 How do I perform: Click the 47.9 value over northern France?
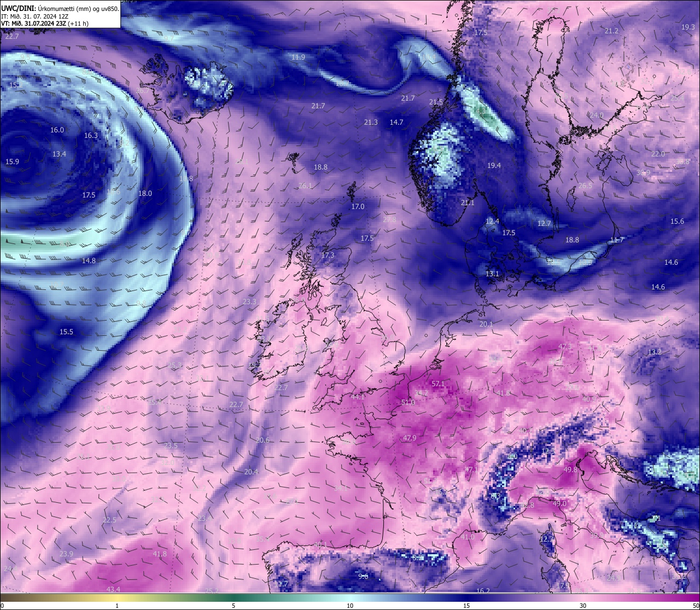pos(410,438)
